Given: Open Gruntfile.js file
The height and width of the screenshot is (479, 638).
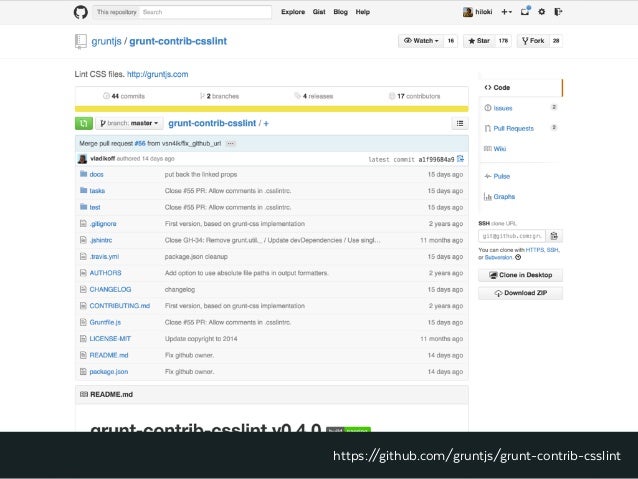Looking at the screenshot, I should click(105, 322).
